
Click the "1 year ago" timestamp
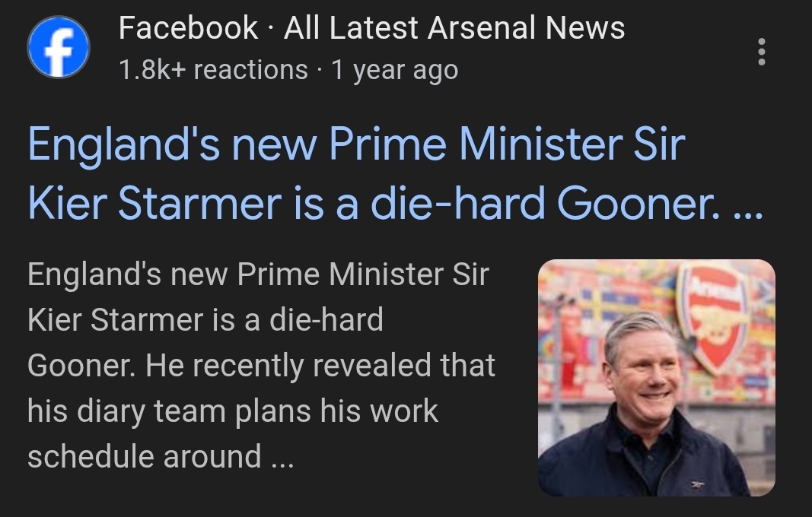pyautogui.click(x=395, y=70)
